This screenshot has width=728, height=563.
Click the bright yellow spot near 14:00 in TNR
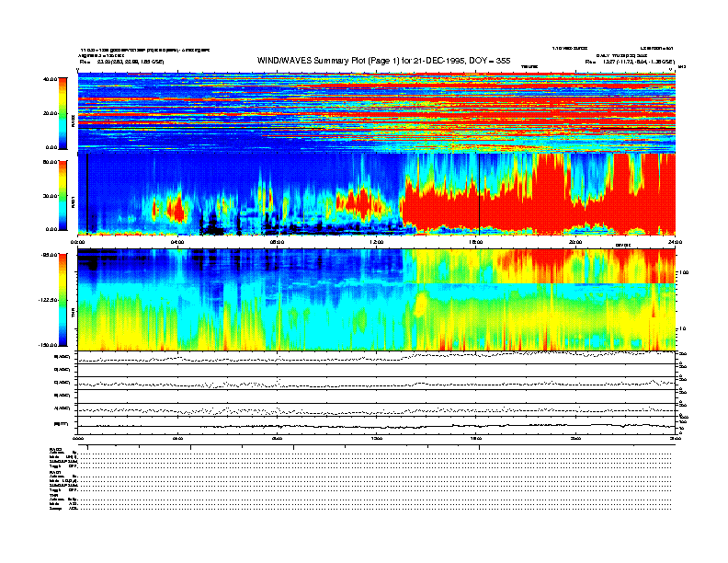pyautogui.click(x=420, y=304)
